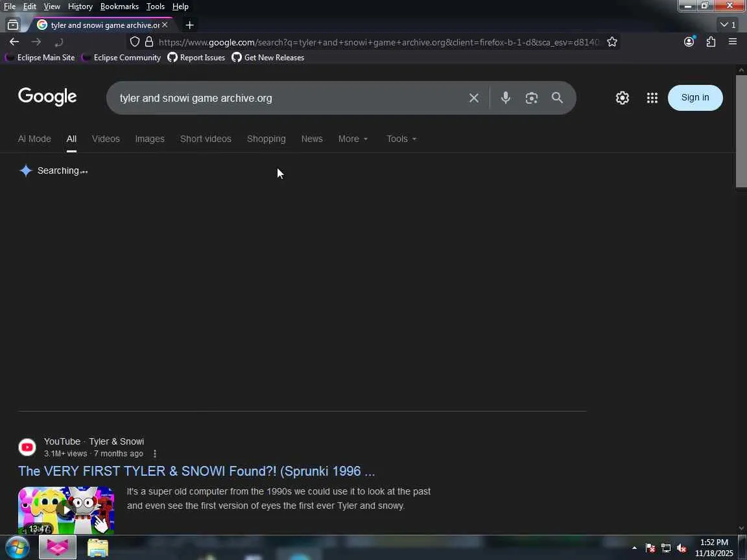Click the network tray icon
This screenshot has height=560, width=747.
point(666,548)
